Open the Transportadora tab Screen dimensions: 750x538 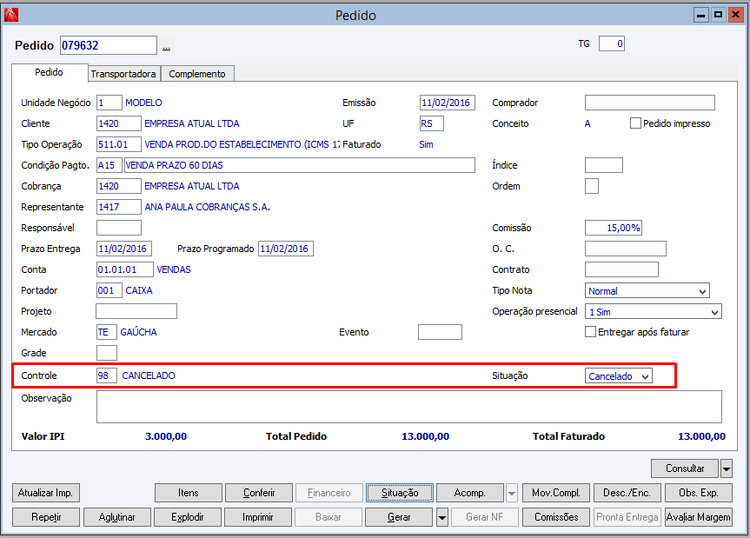pos(123,74)
